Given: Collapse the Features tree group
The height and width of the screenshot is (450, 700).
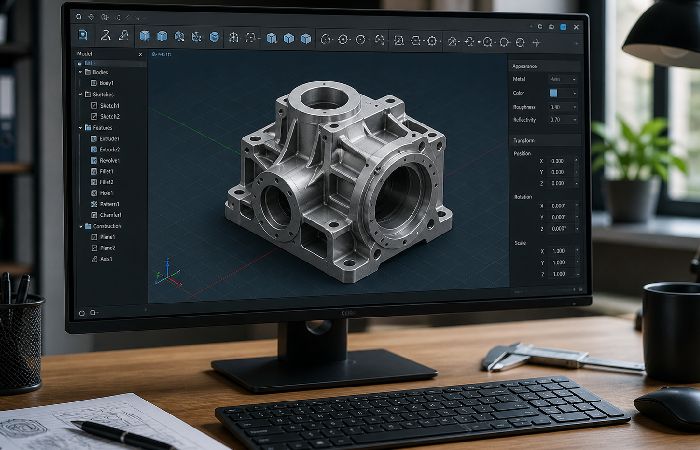Looking at the screenshot, I should (x=81, y=128).
